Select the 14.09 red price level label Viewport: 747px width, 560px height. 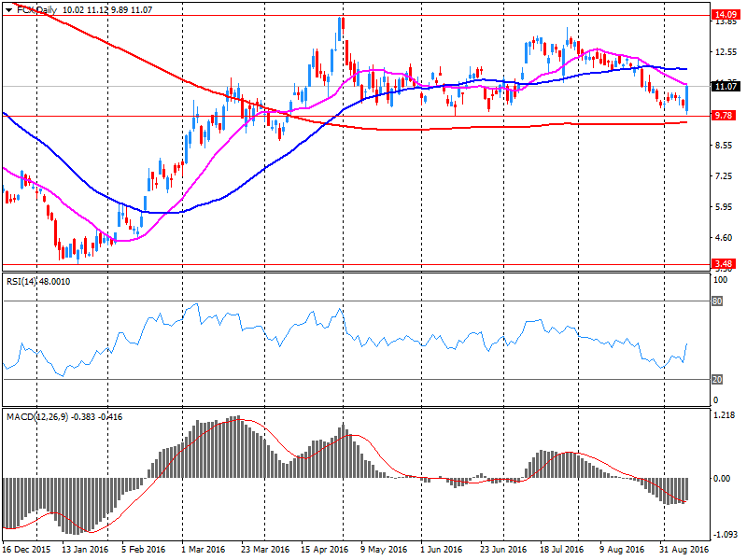coord(726,15)
